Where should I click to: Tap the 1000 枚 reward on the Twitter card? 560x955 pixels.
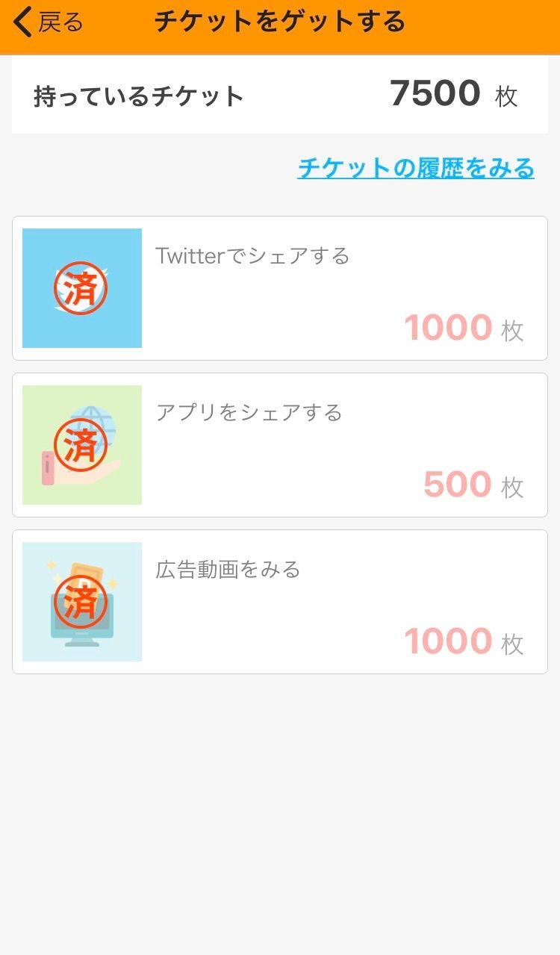(x=463, y=328)
